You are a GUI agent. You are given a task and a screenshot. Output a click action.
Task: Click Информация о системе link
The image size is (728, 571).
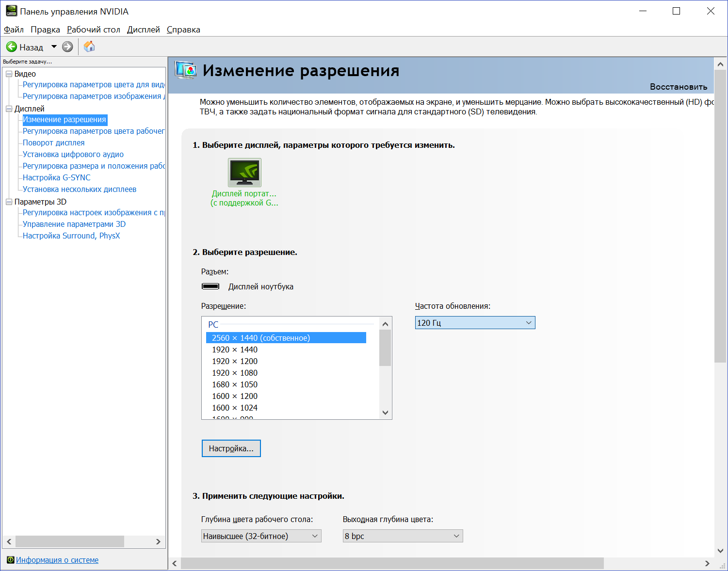[x=57, y=560]
